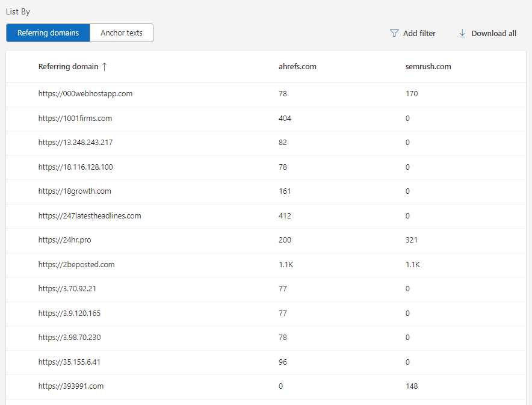The width and height of the screenshot is (532, 405).
Task: Select the https://24hr.pro domain
Action: [64, 240]
